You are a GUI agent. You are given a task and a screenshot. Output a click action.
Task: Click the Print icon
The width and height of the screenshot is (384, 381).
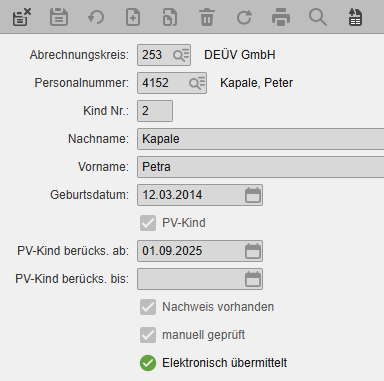click(281, 17)
